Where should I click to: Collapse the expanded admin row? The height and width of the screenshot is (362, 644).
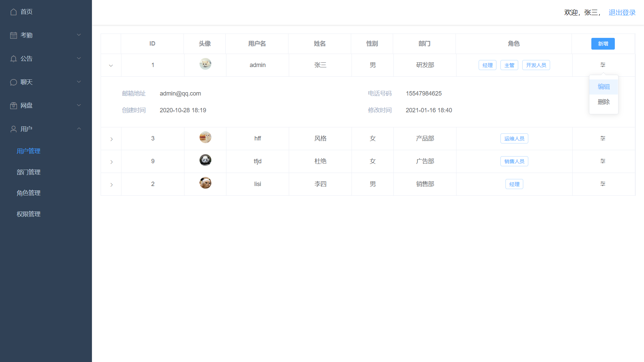pos(111,66)
